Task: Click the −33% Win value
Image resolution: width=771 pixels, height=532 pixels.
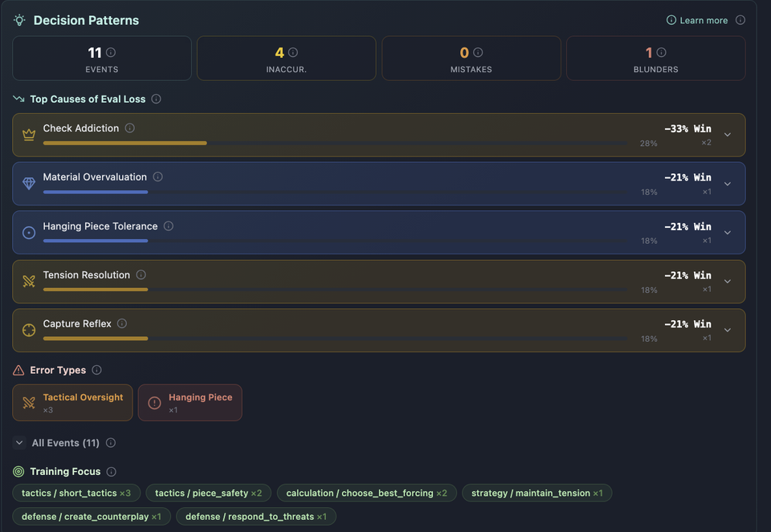Action: (x=687, y=128)
